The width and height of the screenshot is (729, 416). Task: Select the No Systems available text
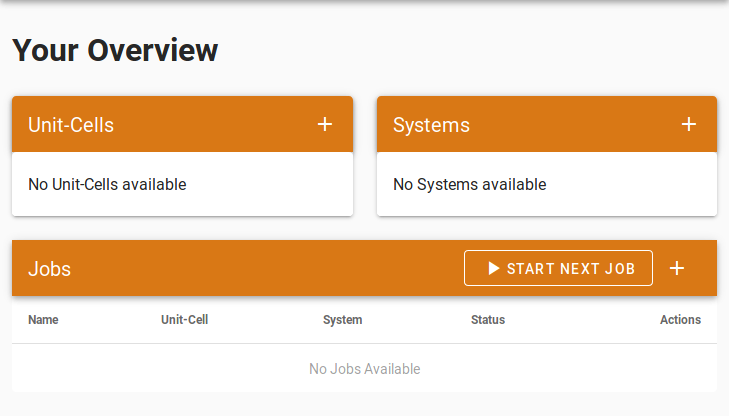[469, 184]
